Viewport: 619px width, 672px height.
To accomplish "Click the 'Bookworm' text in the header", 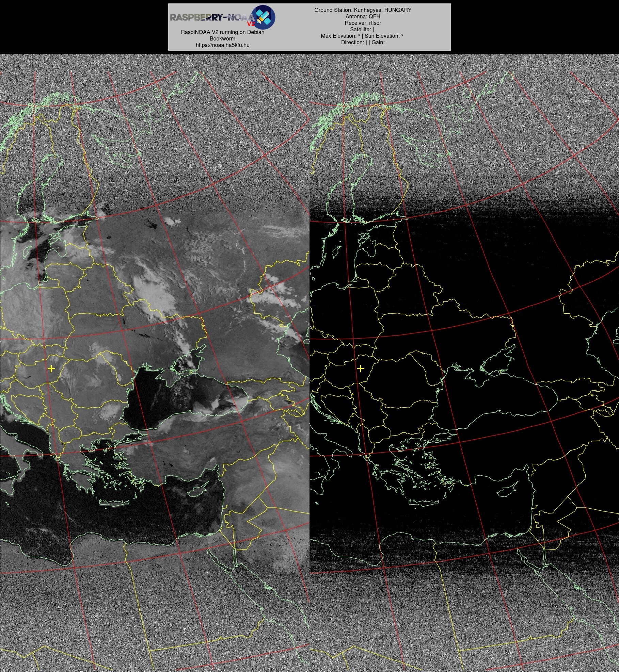I will pyautogui.click(x=222, y=38).
